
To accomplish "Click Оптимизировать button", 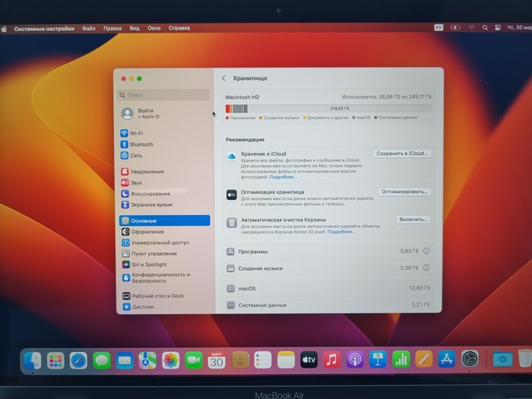I will pyautogui.click(x=405, y=192).
